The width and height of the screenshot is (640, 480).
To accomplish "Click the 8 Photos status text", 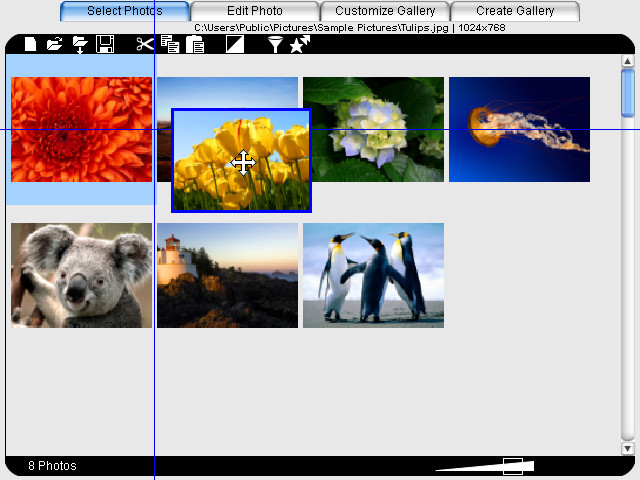I will point(52,466).
